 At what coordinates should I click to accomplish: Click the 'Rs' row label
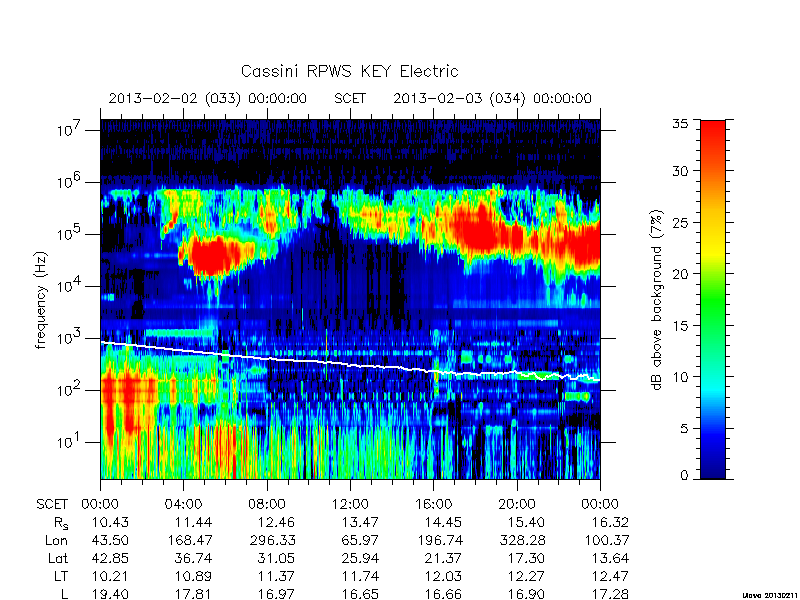pyautogui.click(x=61, y=523)
